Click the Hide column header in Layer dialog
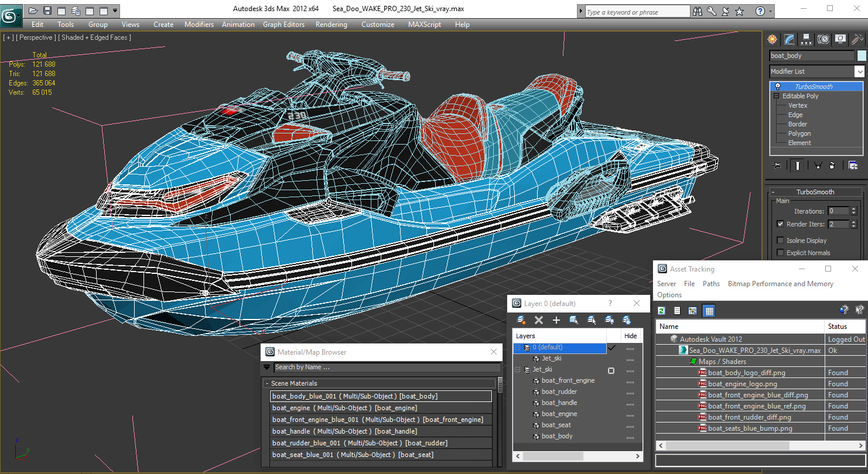This screenshot has height=474, width=868. (x=631, y=336)
